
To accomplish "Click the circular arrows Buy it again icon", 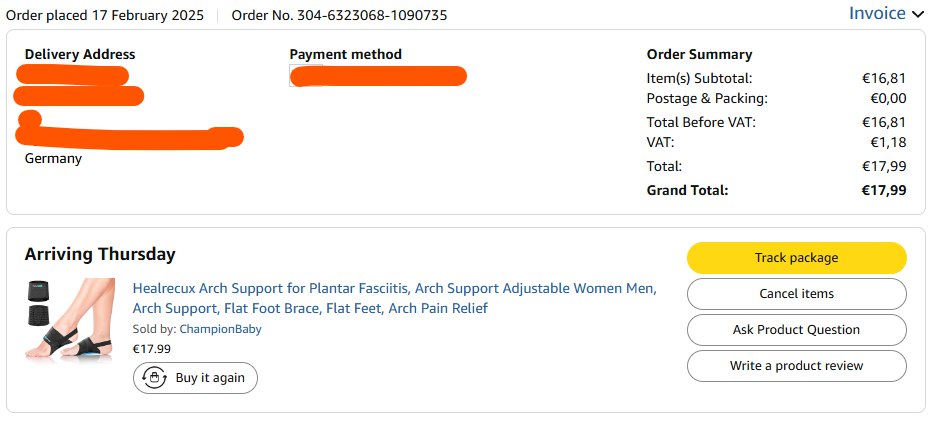I will click(x=155, y=378).
